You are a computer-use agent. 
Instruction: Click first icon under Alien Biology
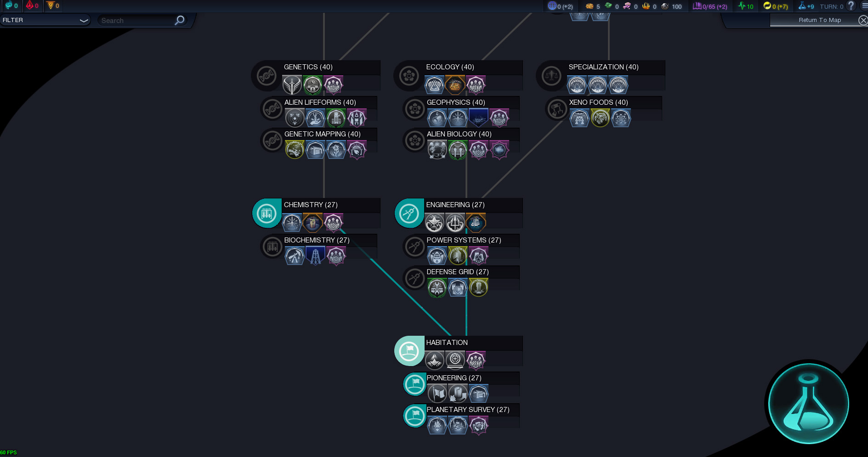click(x=437, y=150)
